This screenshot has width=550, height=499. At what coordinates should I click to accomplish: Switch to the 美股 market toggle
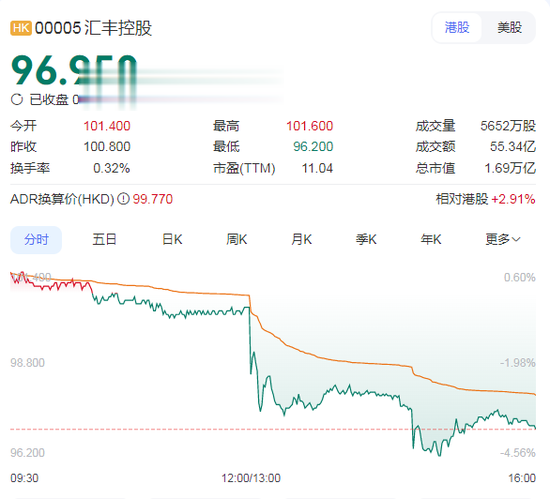pos(509,27)
